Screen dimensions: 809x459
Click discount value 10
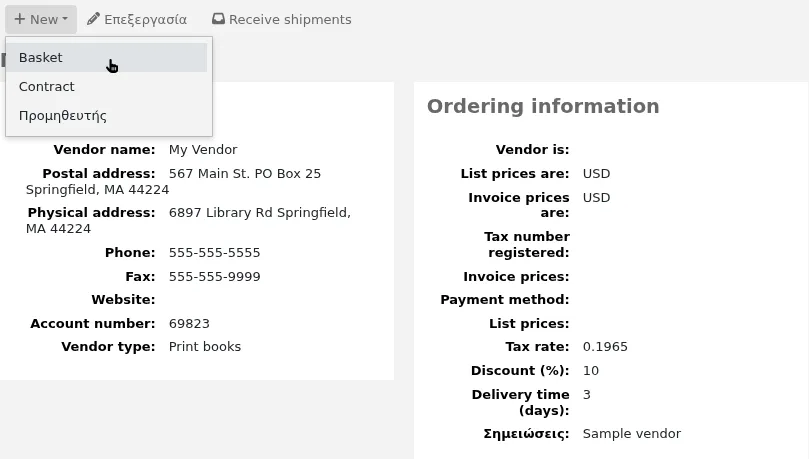pos(591,370)
